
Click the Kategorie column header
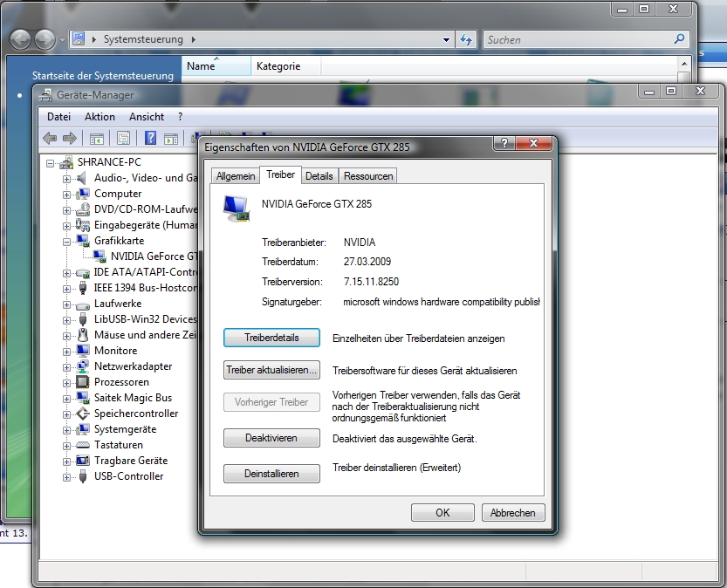285,66
